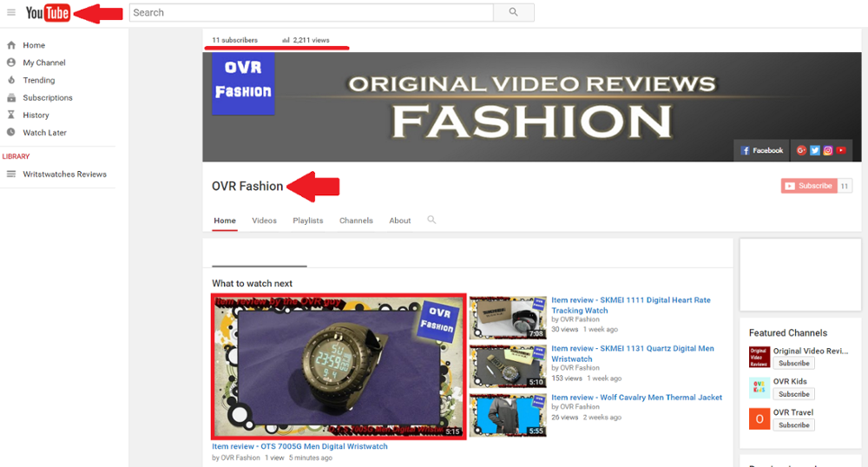This screenshot has height=467, width=868.
Task: Click the Wristwatches Reviews playlist icon
Action: pyautogui.click(x=11, y=174)
